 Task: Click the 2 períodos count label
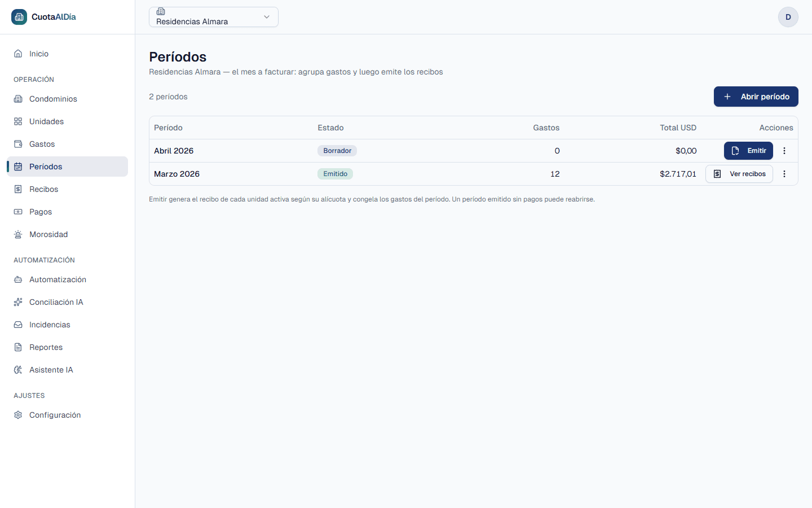pyautogui.click(x=168, y=97)
